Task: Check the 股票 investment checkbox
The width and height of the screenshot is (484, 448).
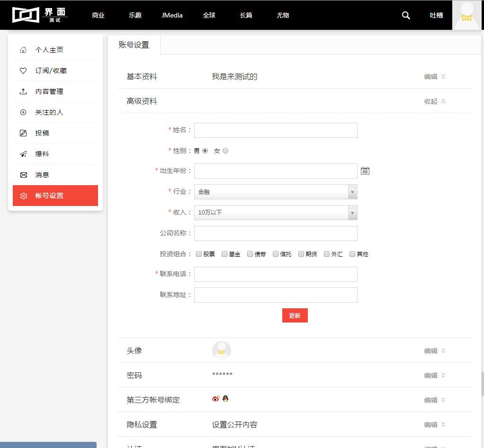Action: coord(199,254)
